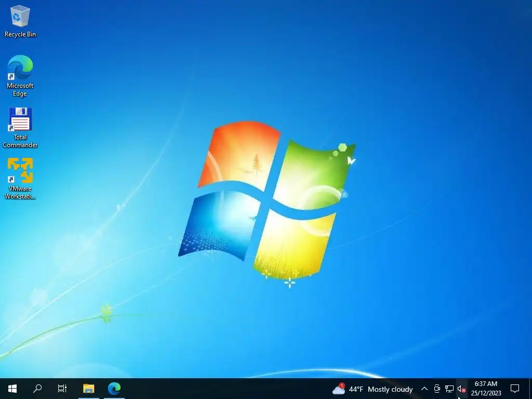Click the '44°F Mostly cloudy' weather text

[381, 389]
